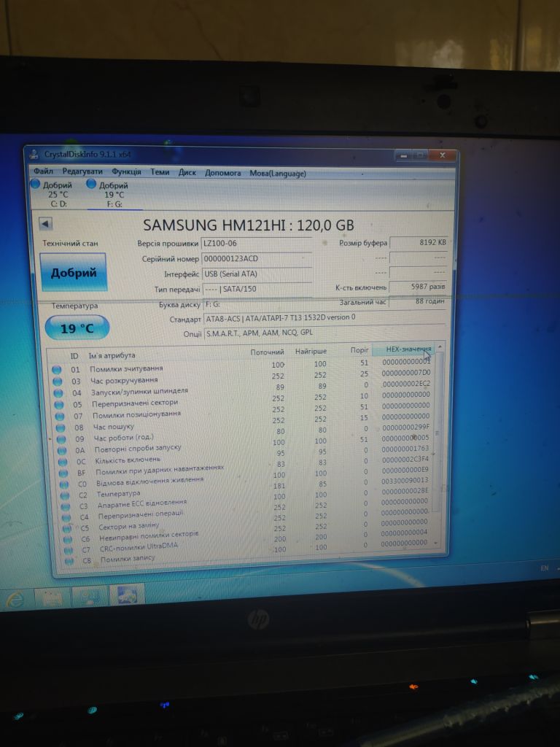Click the transfer mode field SATA/150

coord(257,289)
